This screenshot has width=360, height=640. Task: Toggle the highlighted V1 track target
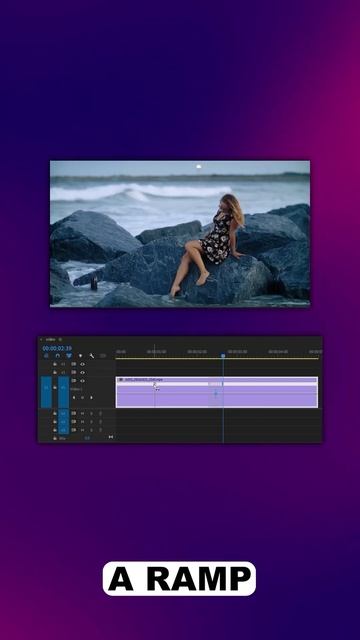(x=63, y=392)
